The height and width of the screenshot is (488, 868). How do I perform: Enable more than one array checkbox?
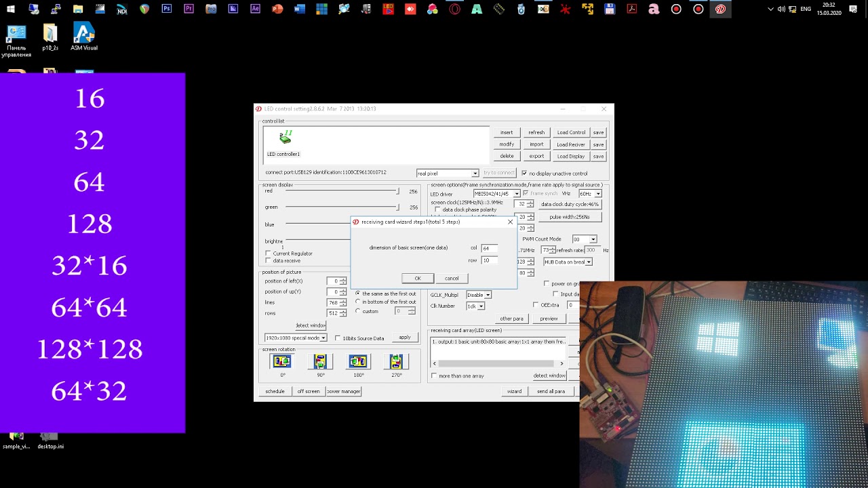point(434,375)
